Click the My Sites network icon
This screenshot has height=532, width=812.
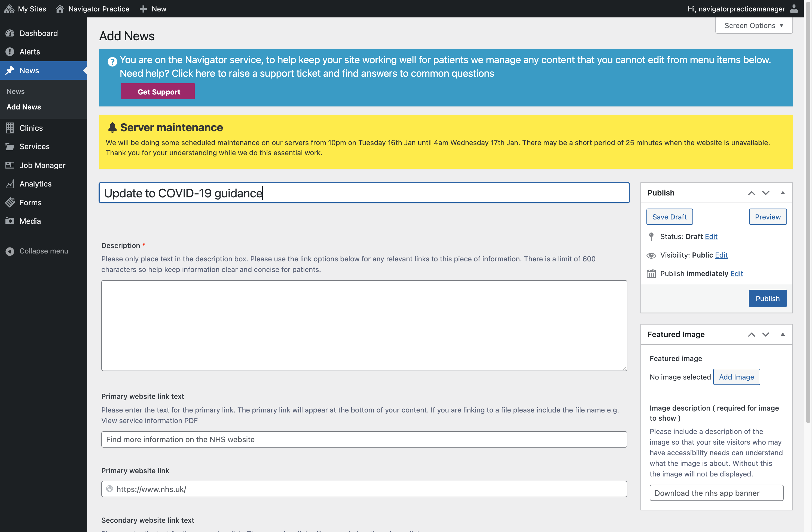(9, 9)
